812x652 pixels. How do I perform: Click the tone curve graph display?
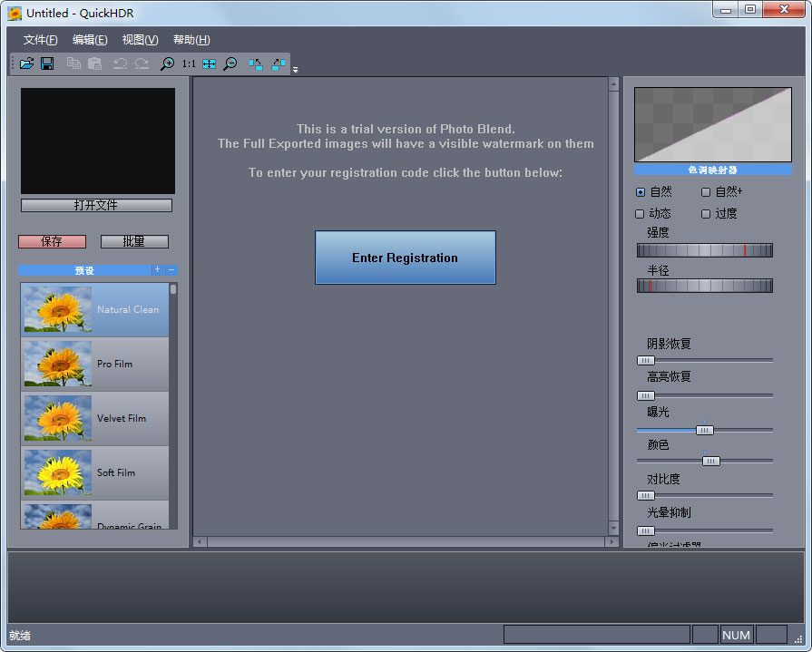pos(712,125)
